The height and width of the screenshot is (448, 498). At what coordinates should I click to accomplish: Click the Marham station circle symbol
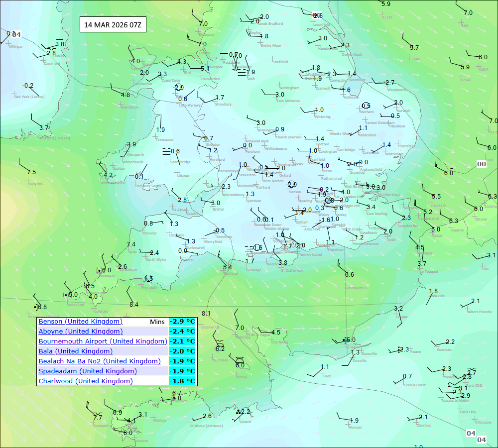click(x=366, y=106)
